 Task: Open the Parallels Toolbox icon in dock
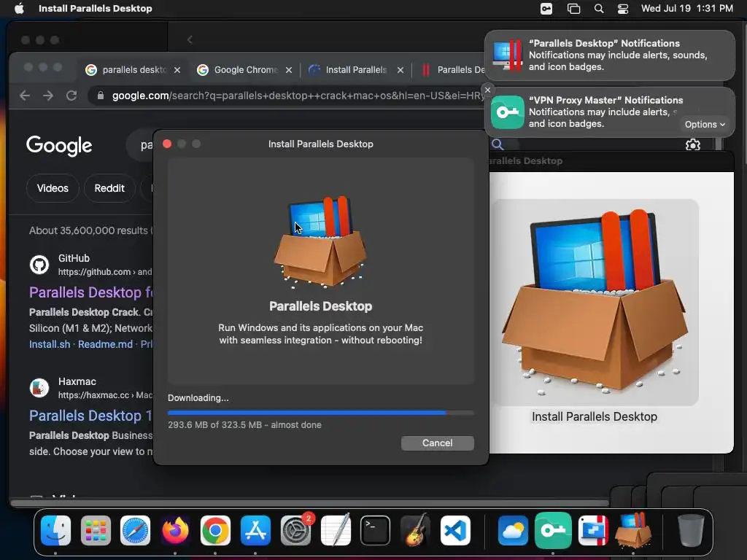(592, 531)
